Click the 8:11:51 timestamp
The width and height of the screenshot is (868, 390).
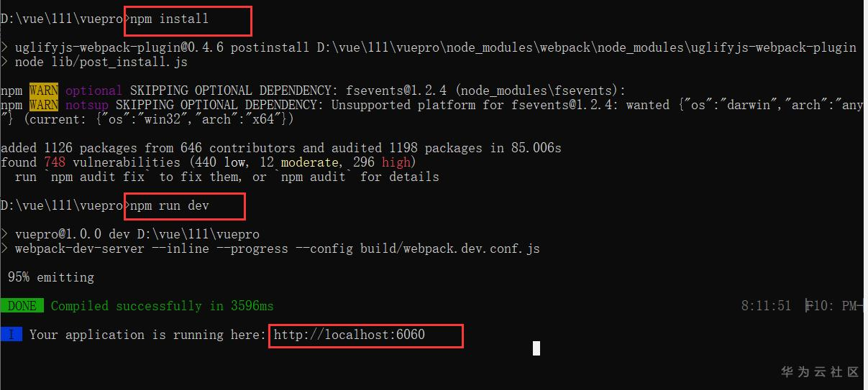pos(767,306)
